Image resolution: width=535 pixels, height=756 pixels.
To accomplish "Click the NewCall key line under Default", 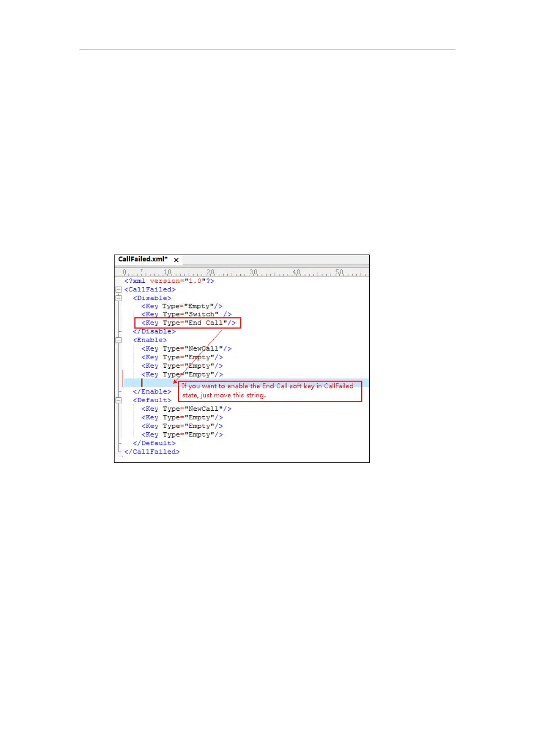I will 186,409.
